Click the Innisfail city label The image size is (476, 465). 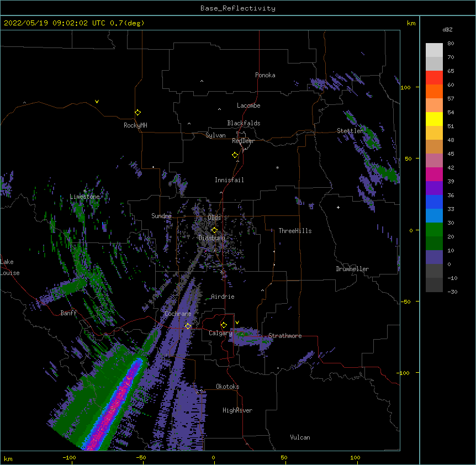[229, 180]
